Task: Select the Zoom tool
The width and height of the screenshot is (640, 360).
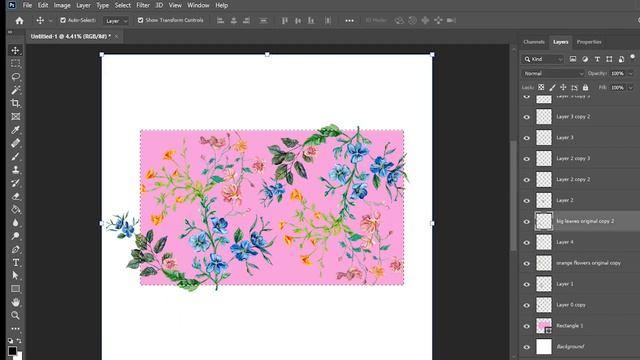Action: click(16, 315)
